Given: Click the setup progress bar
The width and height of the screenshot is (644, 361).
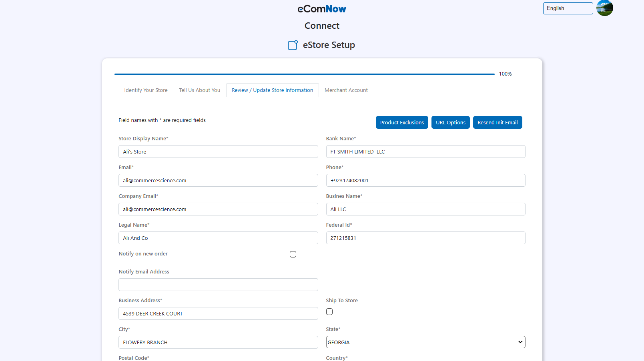Looking at the screenshot, I should coord(304,74).
